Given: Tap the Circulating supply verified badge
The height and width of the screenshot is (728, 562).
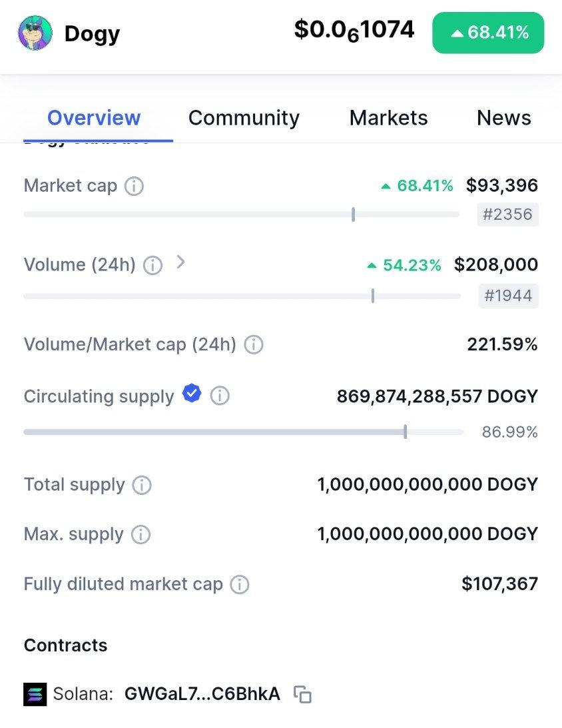Looking at the screenshot, I should coord(192,393).
